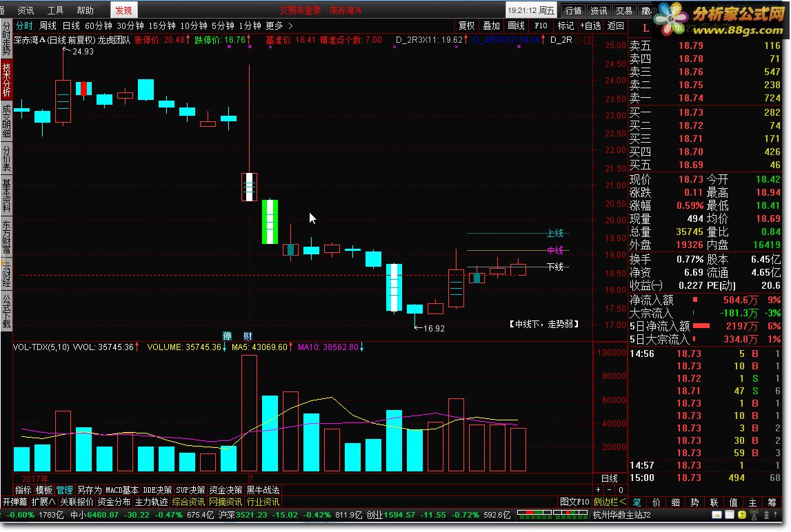Click 另存为 save-as tab
Viewport: 791px width, 532px height.
tap(89, 490)
